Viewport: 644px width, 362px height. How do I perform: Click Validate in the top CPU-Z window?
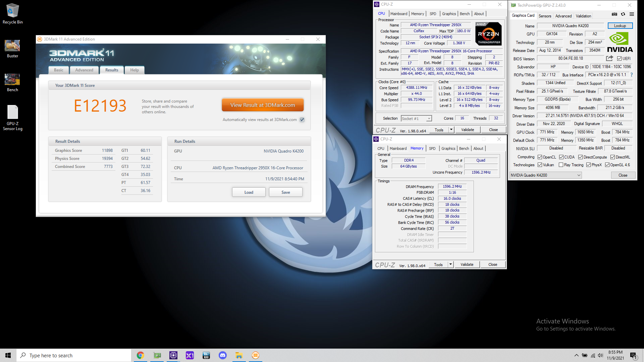pos(468,130)
